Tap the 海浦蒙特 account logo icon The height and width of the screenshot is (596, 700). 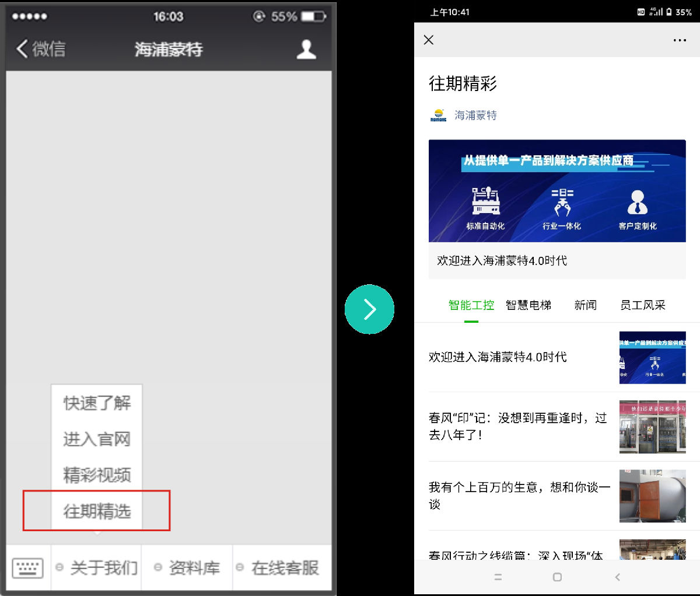coord(438,116)
